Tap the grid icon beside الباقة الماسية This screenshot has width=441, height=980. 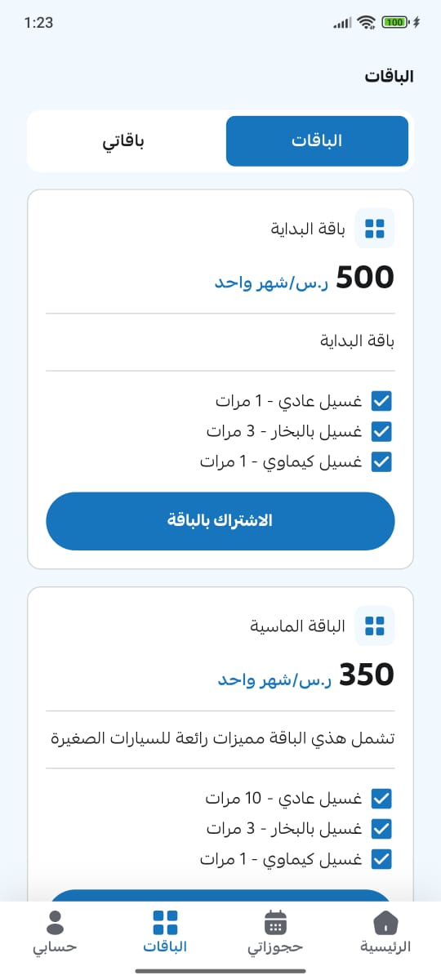pyautogui.click(x=375, y=626)
